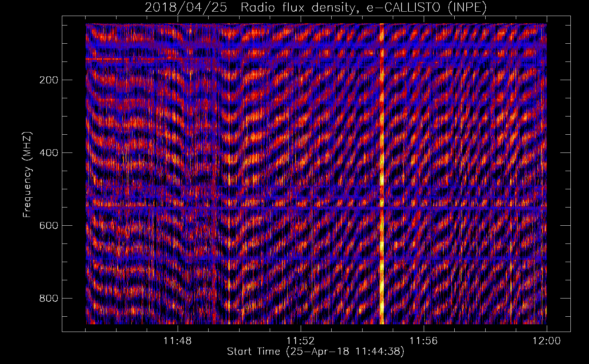
Task: Click the plot title "Radio flux density, e-CALLISTO (INPE)"
Action: tap(364, 7)
